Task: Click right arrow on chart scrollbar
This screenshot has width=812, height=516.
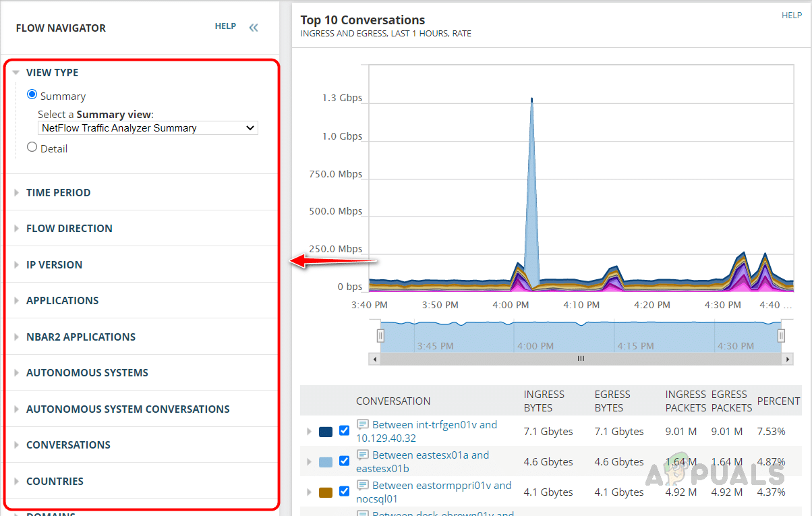Action: 788,359
